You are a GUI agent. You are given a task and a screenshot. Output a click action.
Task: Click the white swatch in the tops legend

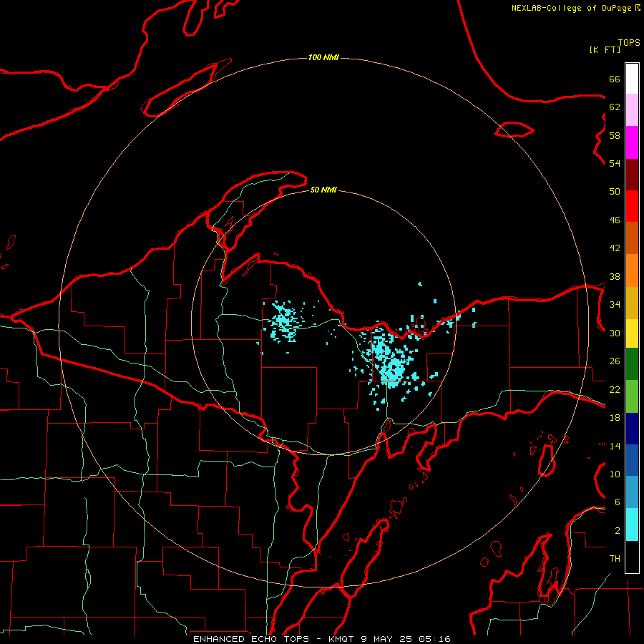tap(632, 79)
